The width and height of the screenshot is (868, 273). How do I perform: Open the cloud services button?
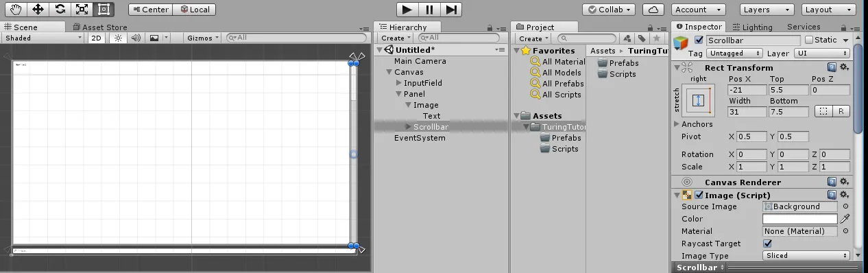(653, 10)
